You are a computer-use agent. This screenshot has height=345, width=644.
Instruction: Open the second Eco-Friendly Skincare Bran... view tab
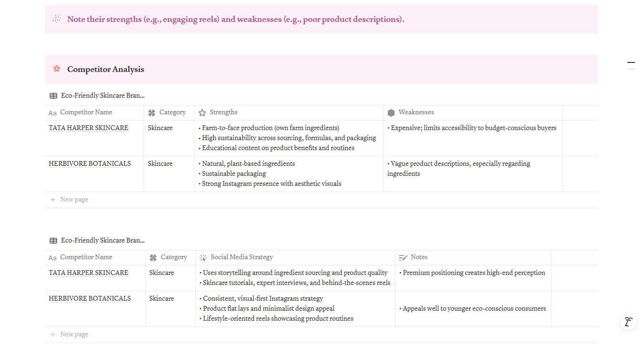coord(97,241)
